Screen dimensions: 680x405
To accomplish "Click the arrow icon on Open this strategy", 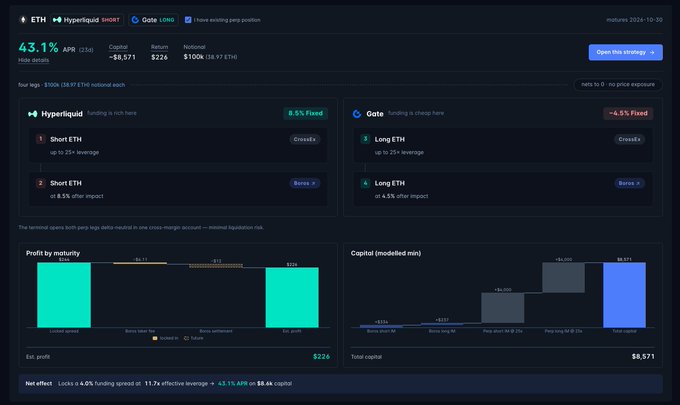I will [652, 52].
